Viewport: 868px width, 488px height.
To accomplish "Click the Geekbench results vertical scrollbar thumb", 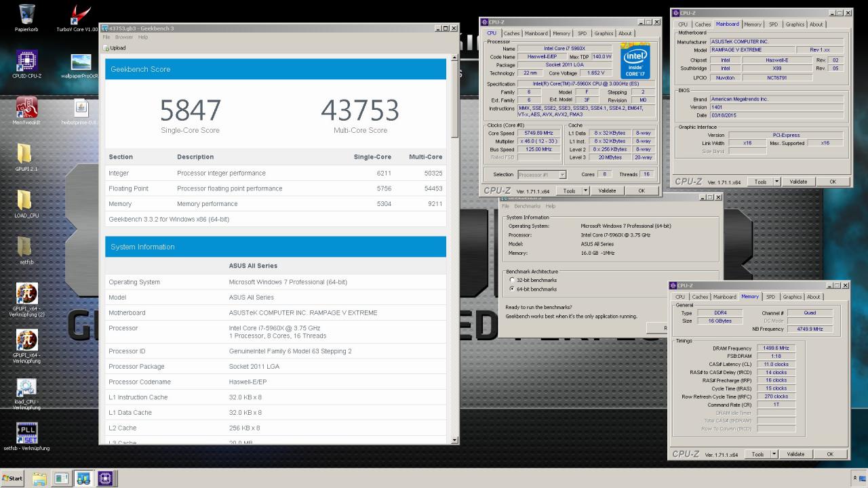I will click(455, 100).
